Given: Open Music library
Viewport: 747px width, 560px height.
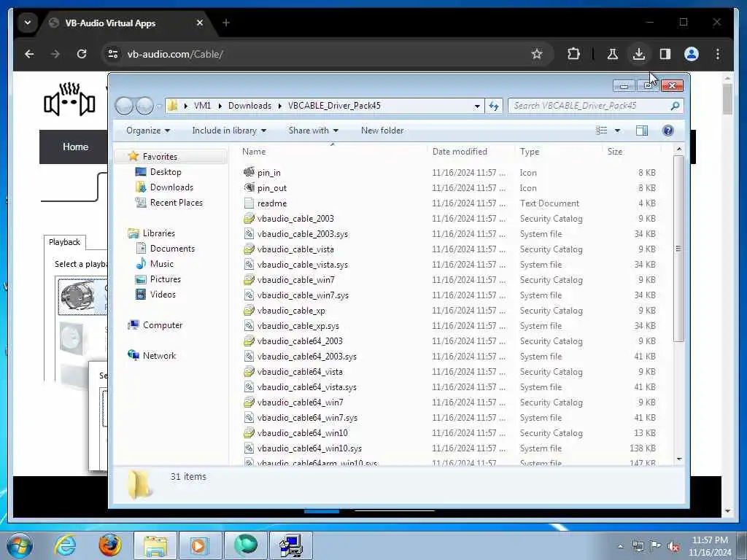Looking at the screenshot, I should coord(161,264).
